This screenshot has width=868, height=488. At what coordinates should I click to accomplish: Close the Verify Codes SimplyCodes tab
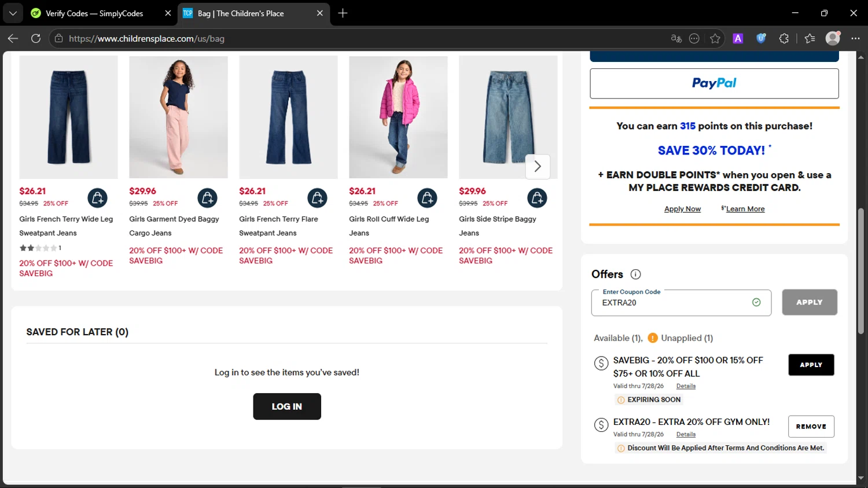[x=168, y=13]
